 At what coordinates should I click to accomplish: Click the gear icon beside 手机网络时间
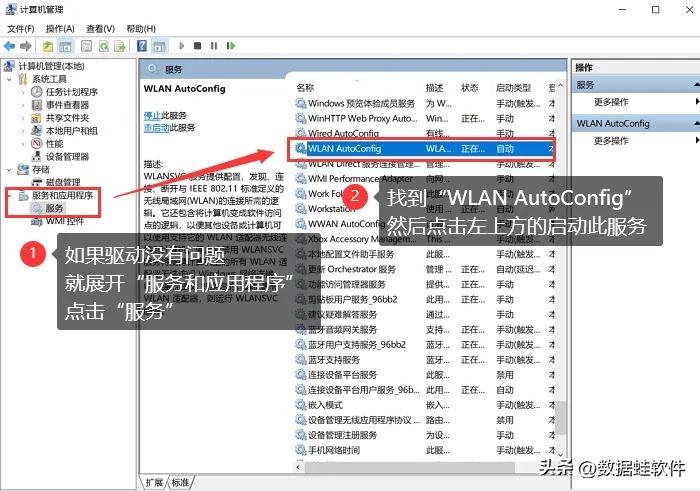(301, 450)
